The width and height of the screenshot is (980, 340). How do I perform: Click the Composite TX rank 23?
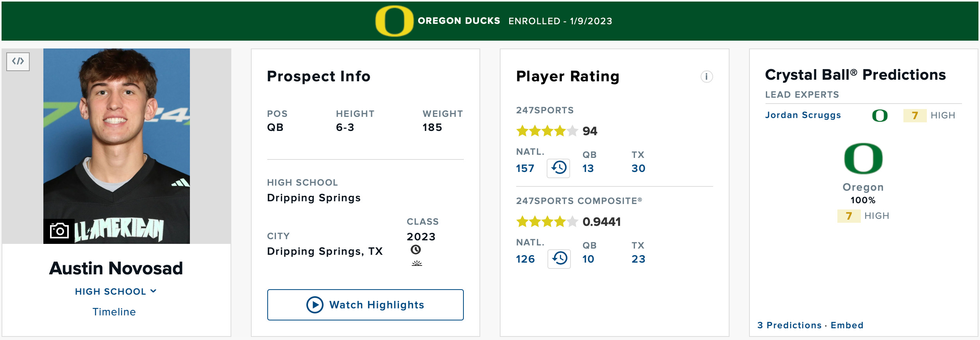pos(638,259)
